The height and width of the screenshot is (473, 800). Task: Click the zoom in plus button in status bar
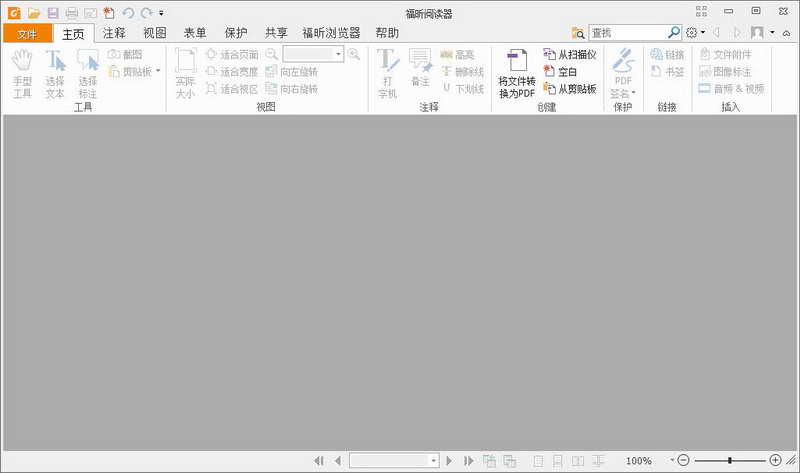[x=776, y=460]
